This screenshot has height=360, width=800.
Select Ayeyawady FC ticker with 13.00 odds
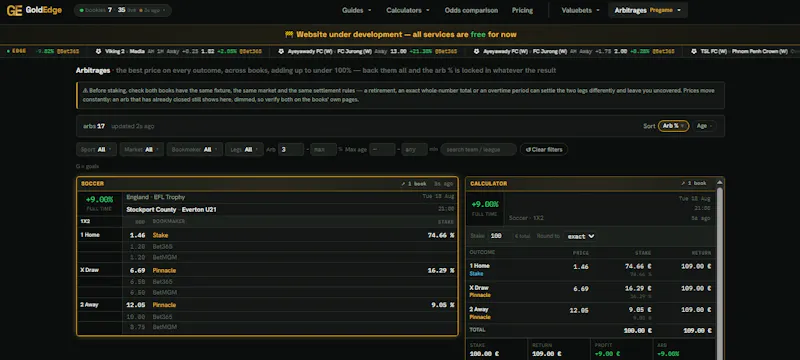click(x=368, y=51)
